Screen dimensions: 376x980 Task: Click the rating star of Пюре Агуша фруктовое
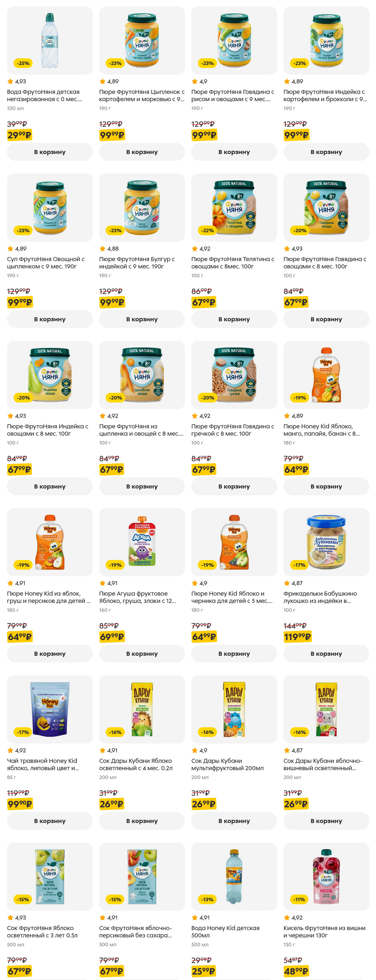coord(103,583)
